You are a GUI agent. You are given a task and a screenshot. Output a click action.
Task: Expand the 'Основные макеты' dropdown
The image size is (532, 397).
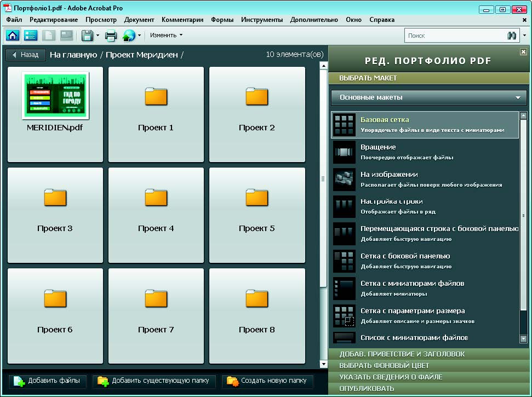coord(430,97)
